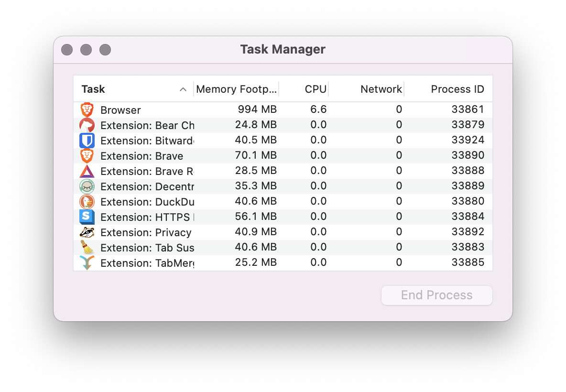
Task: Click the Tab Suspender broom icon
Action: pyautogui.click(x=87, y=248)
